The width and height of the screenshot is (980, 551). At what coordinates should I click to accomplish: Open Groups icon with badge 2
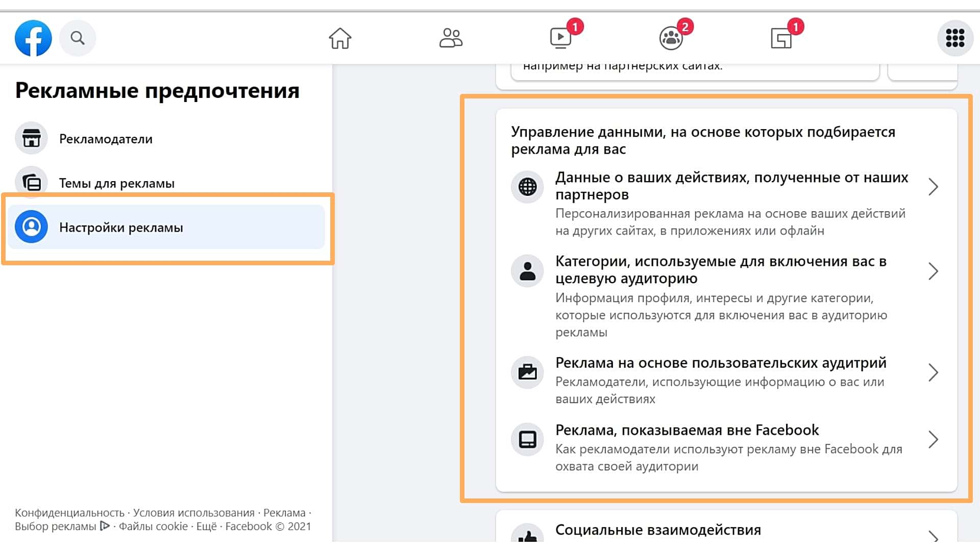coord(671,38)
